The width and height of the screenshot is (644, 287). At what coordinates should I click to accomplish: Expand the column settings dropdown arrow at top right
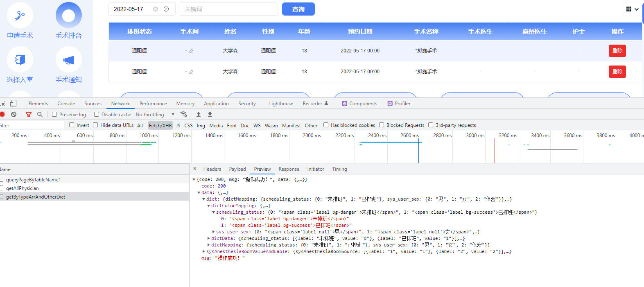(637, 9)
